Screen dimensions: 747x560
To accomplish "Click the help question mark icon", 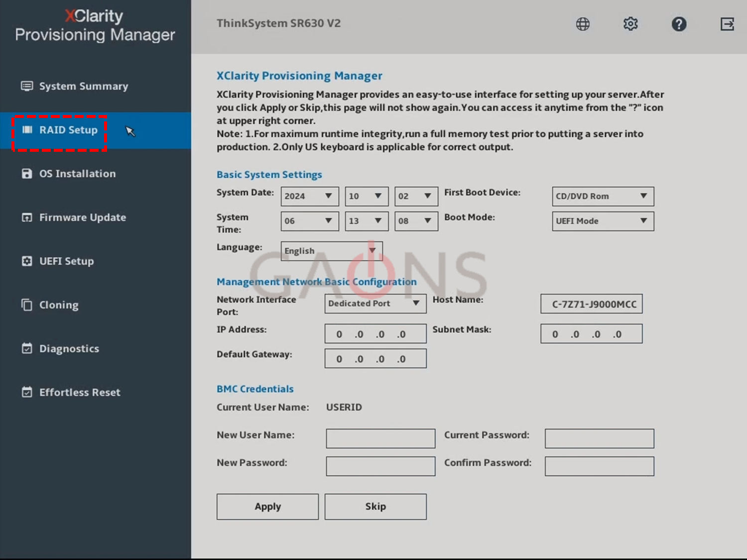I will point(679,24).
